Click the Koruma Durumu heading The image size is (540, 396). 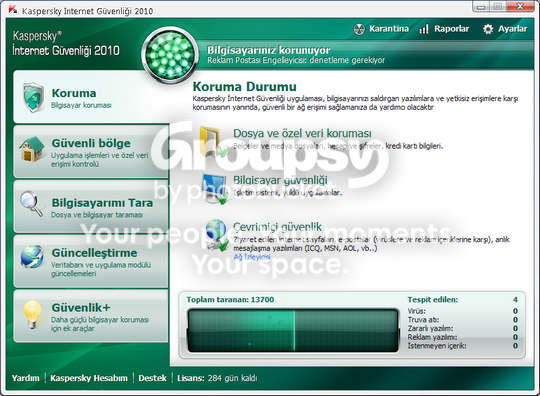[x=244, y=87]
